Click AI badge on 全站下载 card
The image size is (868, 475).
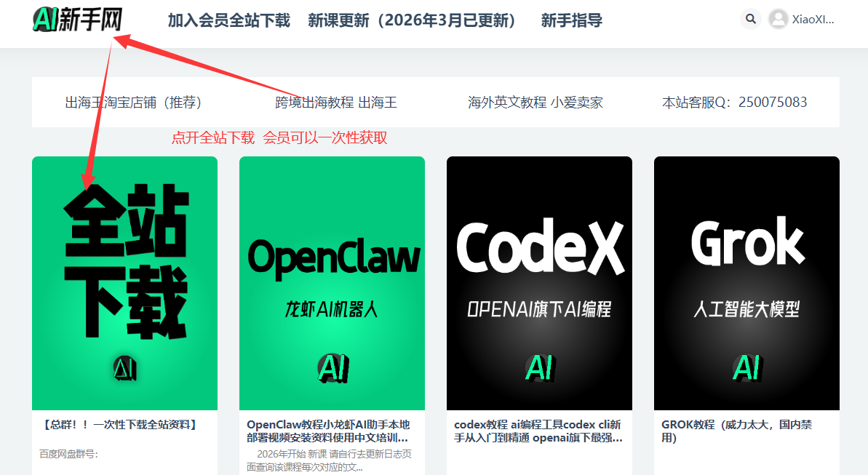click(x=124, y=369)
